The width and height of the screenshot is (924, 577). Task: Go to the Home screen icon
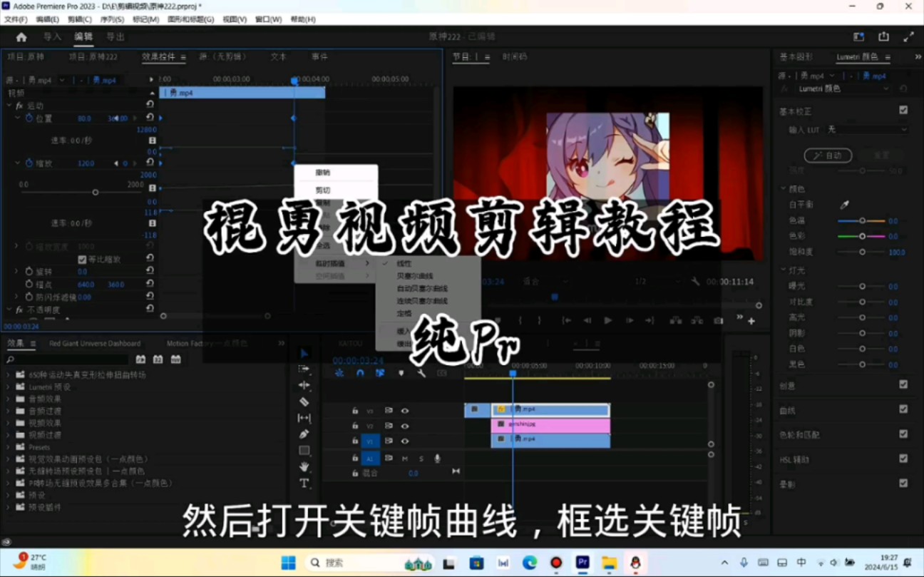[x=21, y=37]
